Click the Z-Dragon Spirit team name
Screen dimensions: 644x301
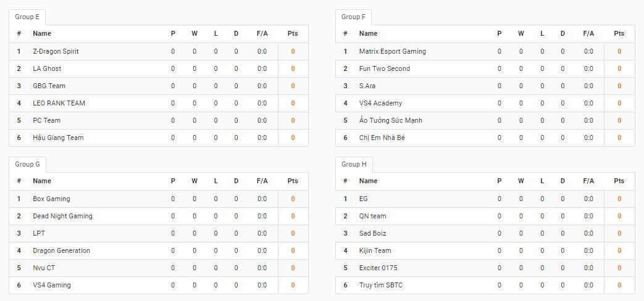click(x=56, y=51)
